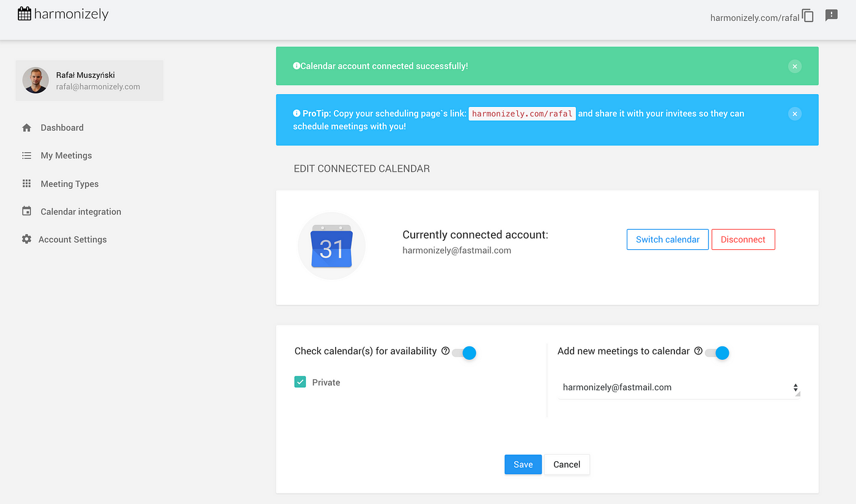Click the Rafał Muszyński name text
Screen dimensions: 856x504
[86, 75]
